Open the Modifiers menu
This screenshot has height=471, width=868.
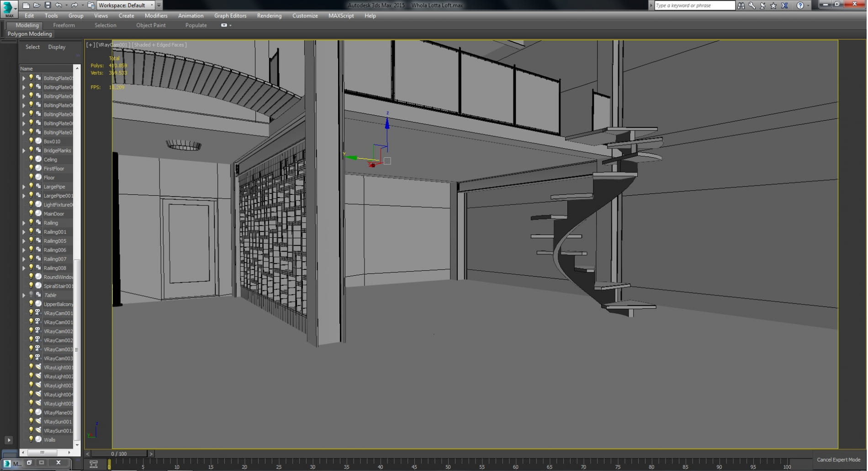pyautogui.click(x=156, y=16)
